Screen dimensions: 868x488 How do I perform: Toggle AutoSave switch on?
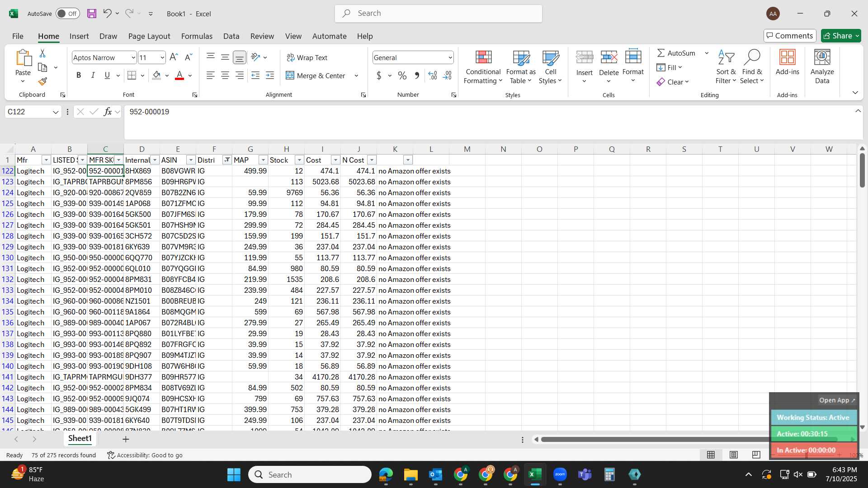[68, 14]
